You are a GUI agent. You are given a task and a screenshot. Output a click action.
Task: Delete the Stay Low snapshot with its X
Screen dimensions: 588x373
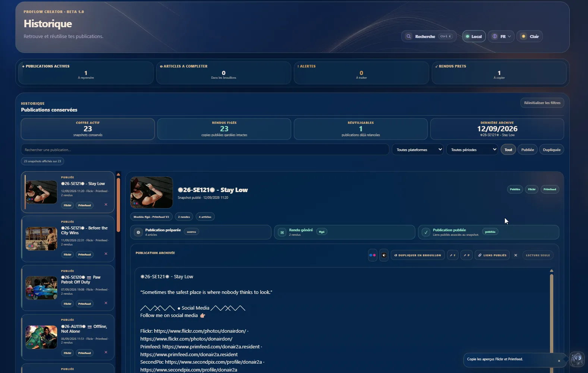tap(106, 205)
